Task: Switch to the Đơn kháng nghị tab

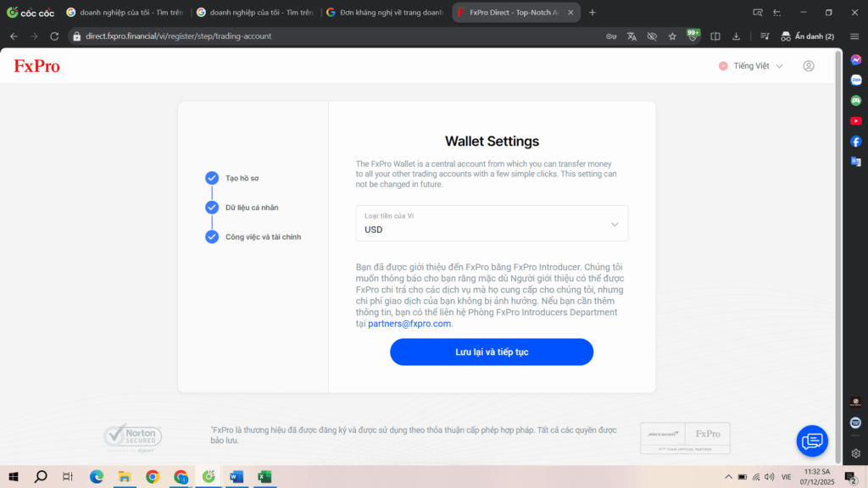Action: tap(386, 12)
